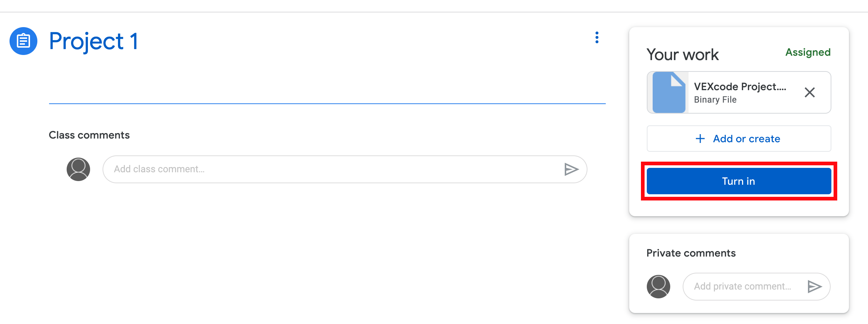This screenshot has height=324, width=868.
Task: Click the class comment profile avatar
Action: (78, 169)
